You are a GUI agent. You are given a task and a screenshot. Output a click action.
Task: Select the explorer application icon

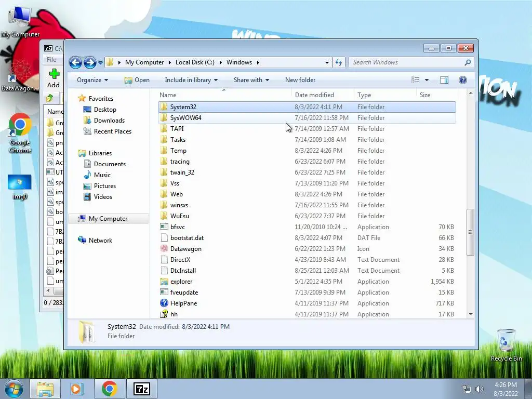coord(164,282)
